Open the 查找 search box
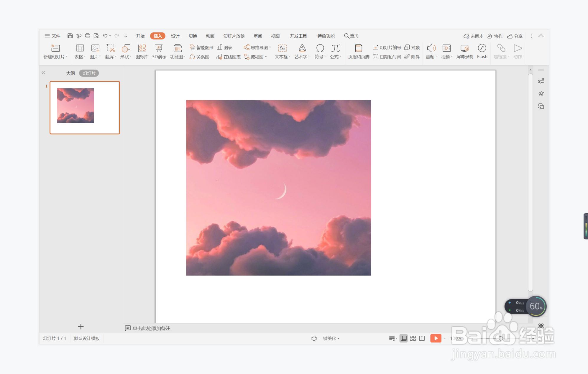 [x=351, y=36]
